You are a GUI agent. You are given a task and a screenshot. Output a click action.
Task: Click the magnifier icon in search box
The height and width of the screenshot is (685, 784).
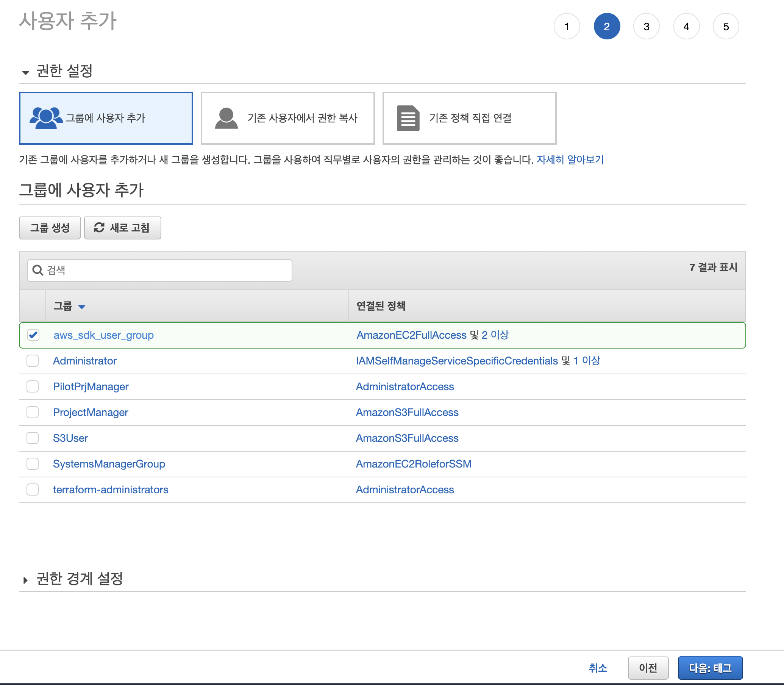37,270
